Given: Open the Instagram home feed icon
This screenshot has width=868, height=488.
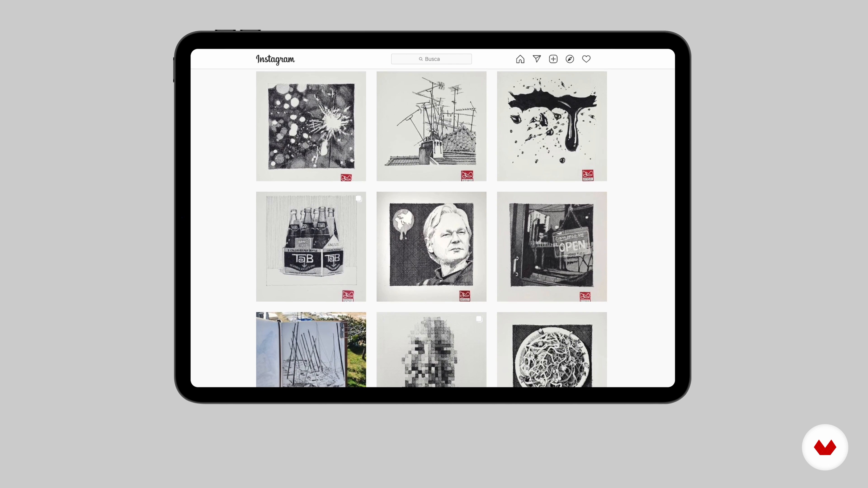Looking at the screenshot, I should [x=520, y=59].
